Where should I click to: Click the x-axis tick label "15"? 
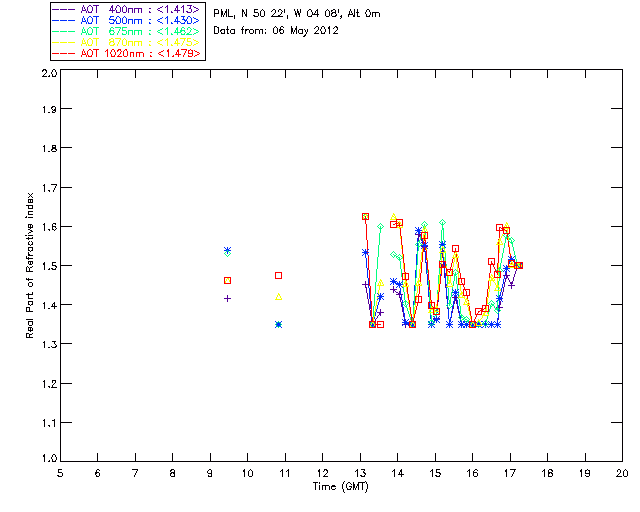coord(435,473)
